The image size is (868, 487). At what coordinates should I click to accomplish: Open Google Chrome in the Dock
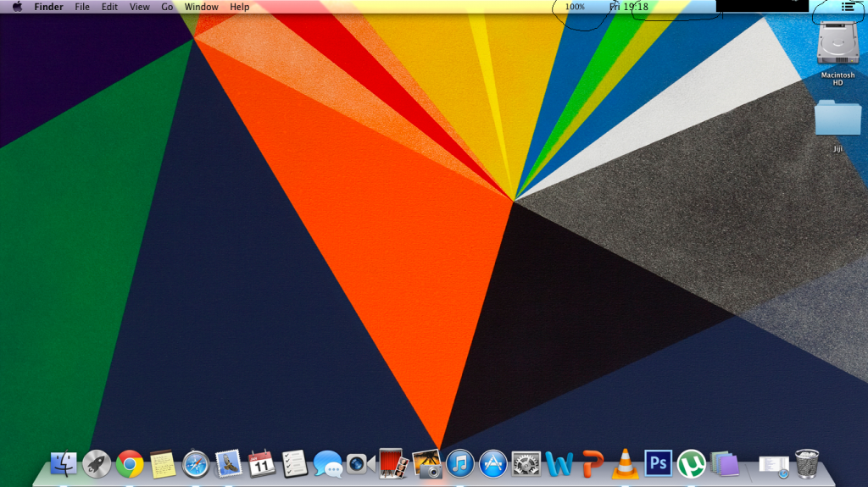point(130,464)
